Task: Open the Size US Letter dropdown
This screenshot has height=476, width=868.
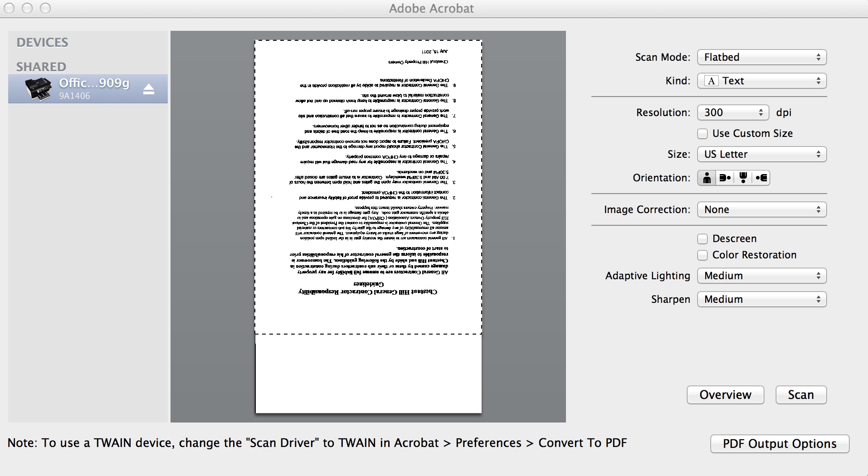Action: (x=762, y=154)
